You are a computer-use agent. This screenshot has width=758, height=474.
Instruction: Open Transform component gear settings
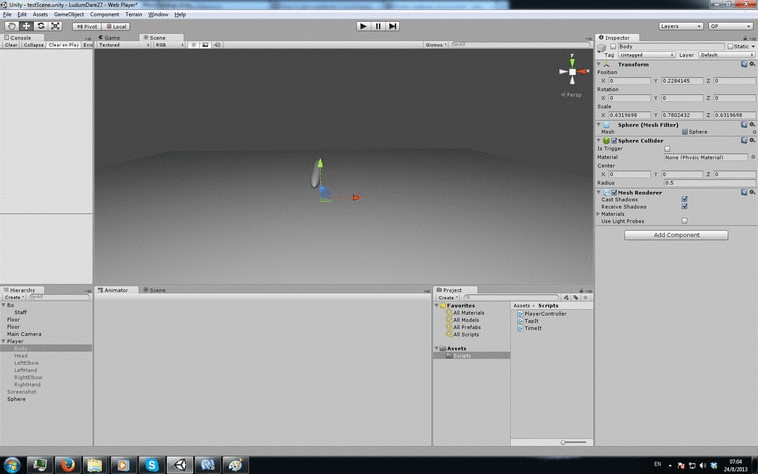coord(752,64)
